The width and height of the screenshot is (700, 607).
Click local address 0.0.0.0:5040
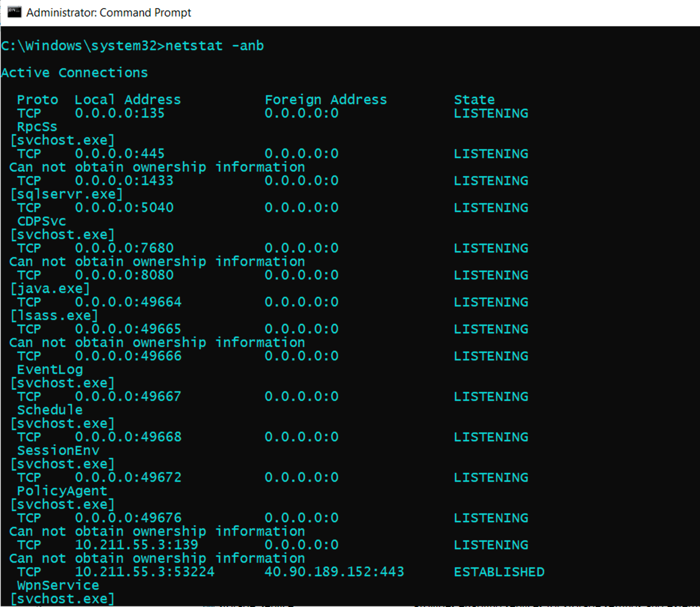[124, 208]
